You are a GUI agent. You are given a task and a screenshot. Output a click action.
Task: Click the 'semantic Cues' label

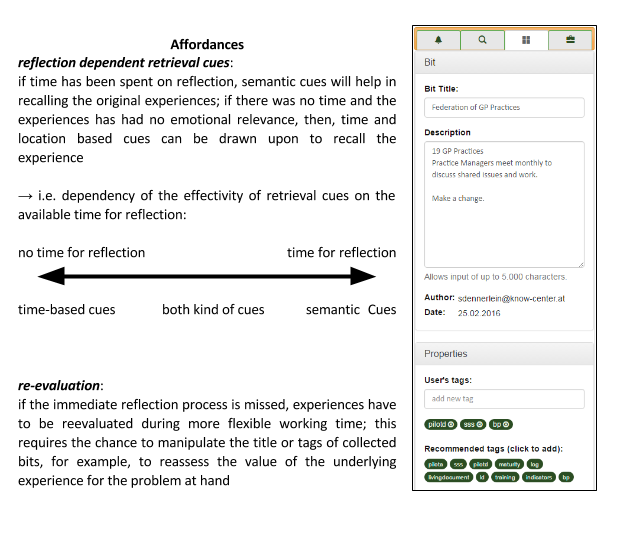pos(351,310)
